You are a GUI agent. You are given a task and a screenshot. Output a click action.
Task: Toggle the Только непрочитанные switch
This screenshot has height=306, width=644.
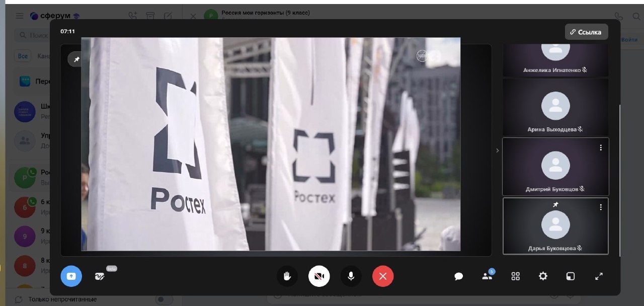pyautogui.click(x=164, y=299)
